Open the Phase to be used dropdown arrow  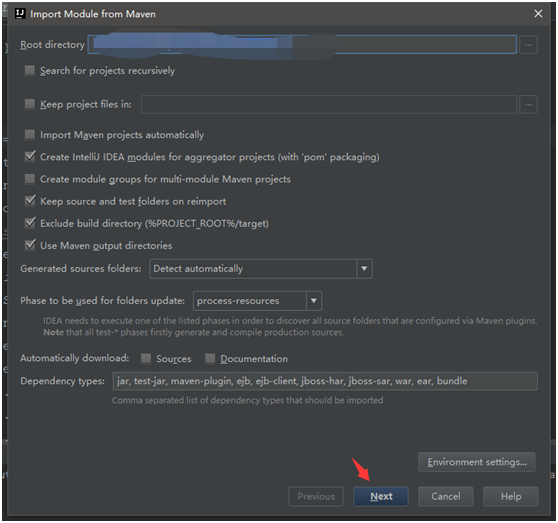pyautogui.click(x=314, y=301)
